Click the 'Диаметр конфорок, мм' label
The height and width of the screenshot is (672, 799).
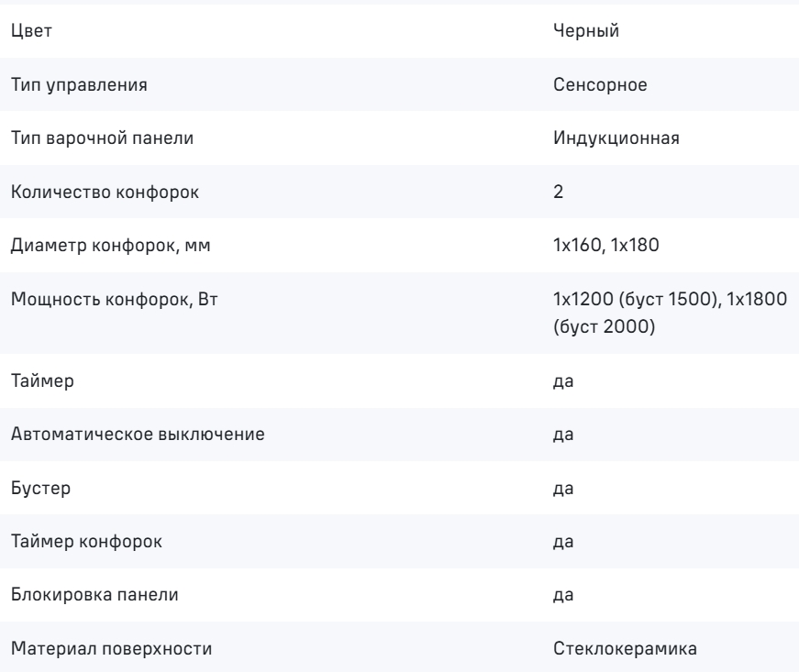pos(111,246)
